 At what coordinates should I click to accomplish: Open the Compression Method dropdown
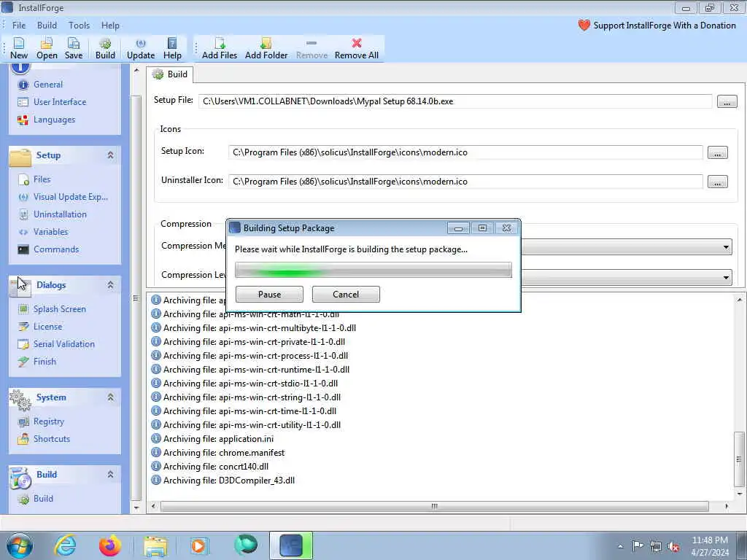click(x=726, y=247)
